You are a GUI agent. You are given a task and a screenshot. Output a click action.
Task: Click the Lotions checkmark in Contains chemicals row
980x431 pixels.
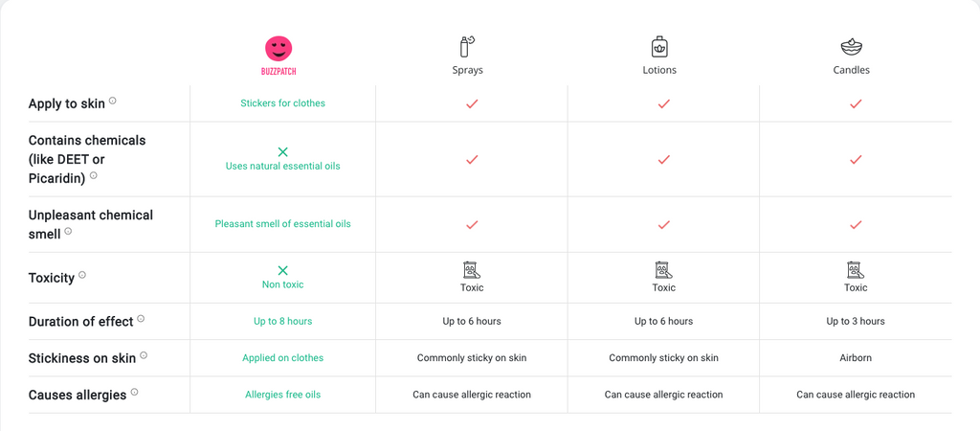click(x=664, y=160)
